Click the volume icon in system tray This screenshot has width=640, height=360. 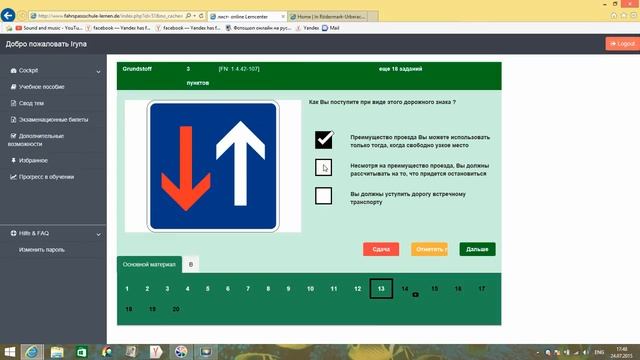click(x=586, y=352)
